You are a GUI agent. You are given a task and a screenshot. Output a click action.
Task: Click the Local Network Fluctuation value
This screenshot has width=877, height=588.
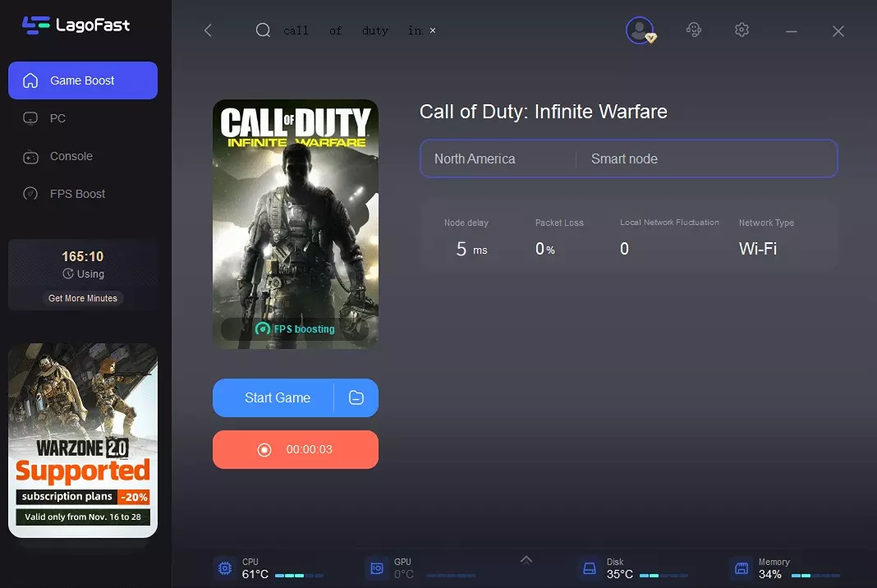point(624,248)
